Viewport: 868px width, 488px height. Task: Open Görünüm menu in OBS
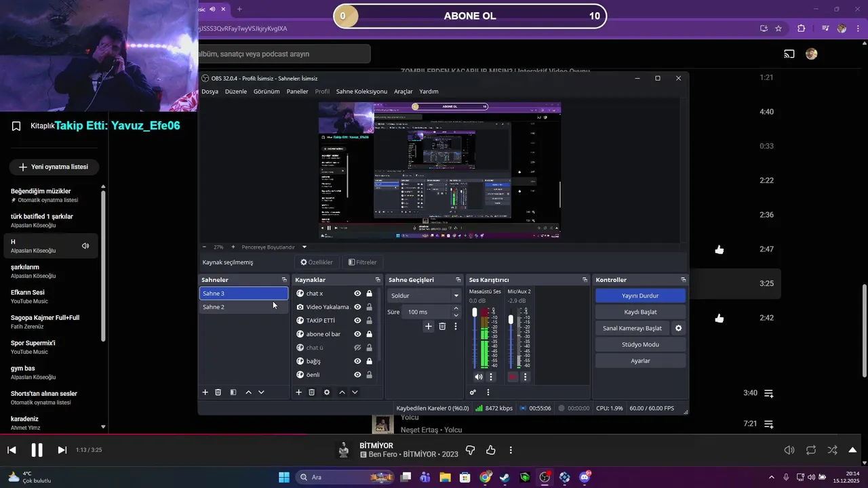tap(267, 91)
